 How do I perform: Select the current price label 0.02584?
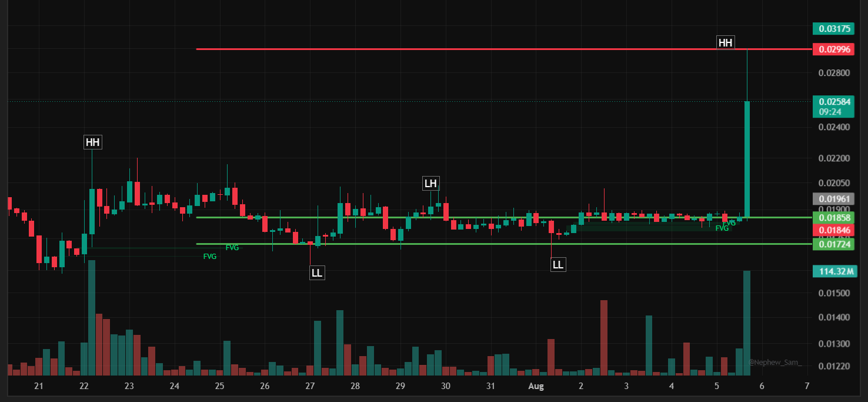coord(833,102)
